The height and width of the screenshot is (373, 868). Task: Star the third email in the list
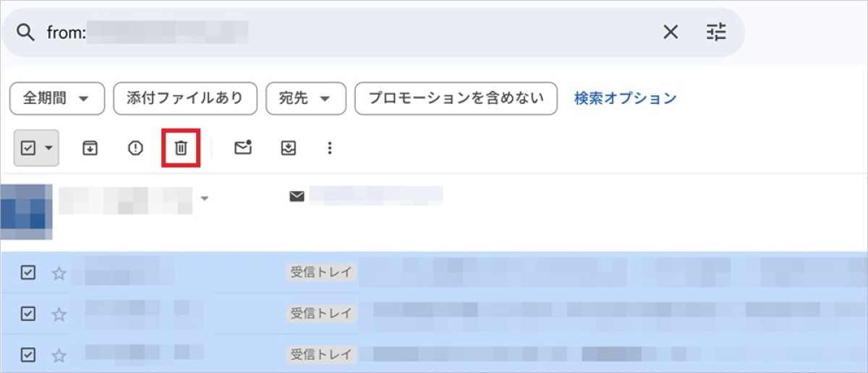(x=59, y=356)
